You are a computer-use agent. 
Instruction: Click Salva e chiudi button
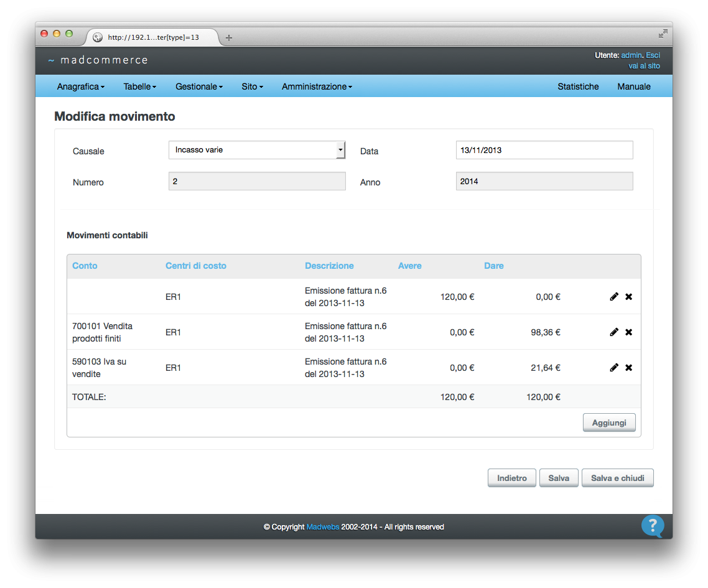coord(617,478)
